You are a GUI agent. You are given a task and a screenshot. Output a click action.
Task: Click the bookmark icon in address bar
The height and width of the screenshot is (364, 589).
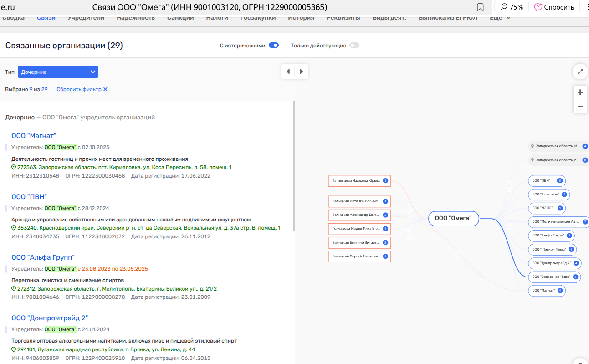(x=480, y=7)
